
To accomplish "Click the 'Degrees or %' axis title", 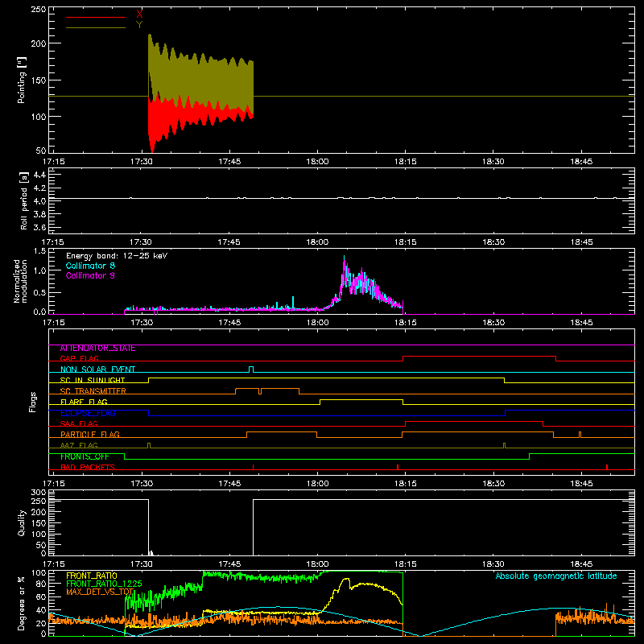I will [22, 603].
